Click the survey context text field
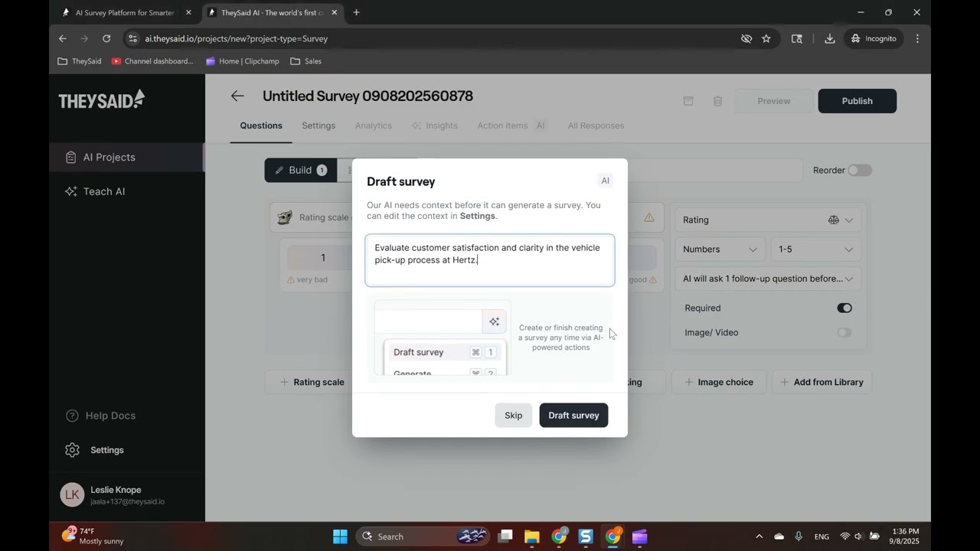980x551 pixels. click(x=490, y=260)
